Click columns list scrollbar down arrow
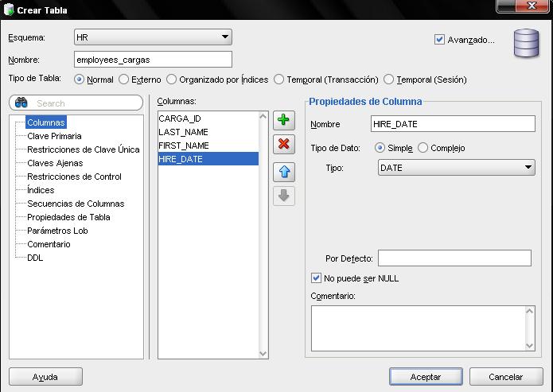553x392 pixels. coord(263,353)
